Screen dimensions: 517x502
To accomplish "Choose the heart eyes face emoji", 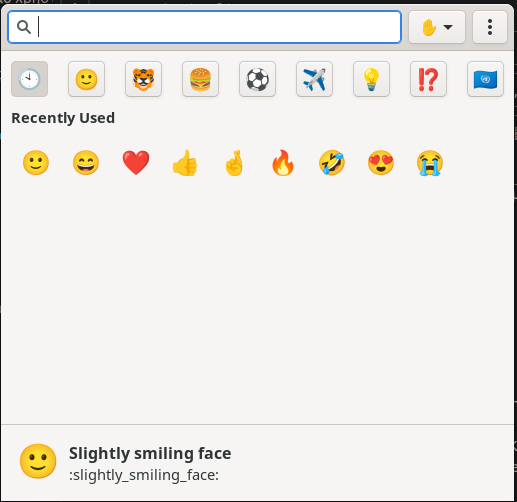I will click(x=381, y=163).
